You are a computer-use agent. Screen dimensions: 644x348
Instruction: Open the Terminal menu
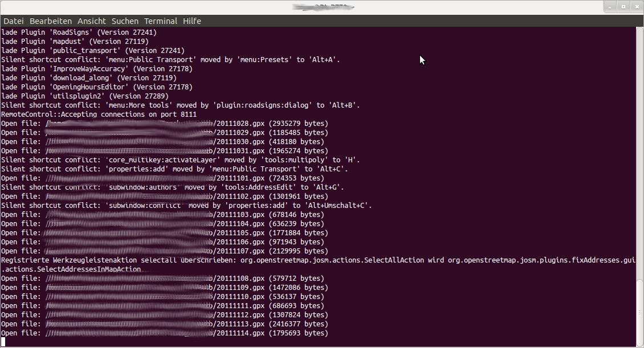(161, 21)
